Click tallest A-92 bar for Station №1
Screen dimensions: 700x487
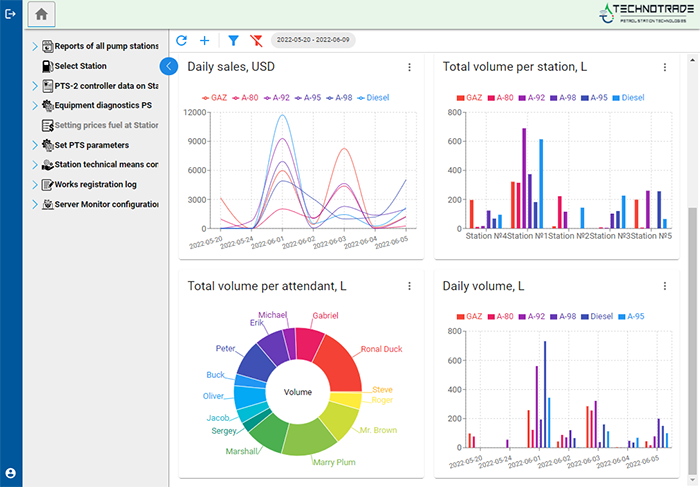[x=524, y=179]
